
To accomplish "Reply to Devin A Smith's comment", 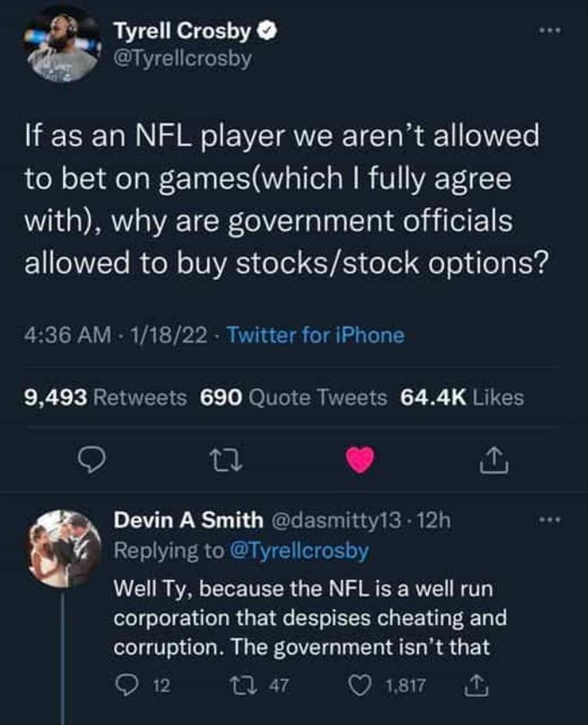I will [x=123, y=686].
